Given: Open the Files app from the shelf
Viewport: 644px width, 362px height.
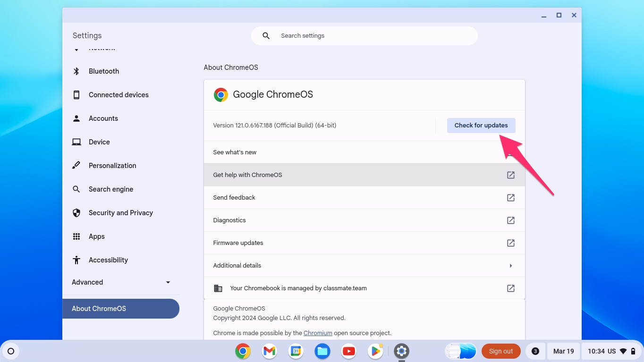Looking at the screenshot, I should click(322, 351).
